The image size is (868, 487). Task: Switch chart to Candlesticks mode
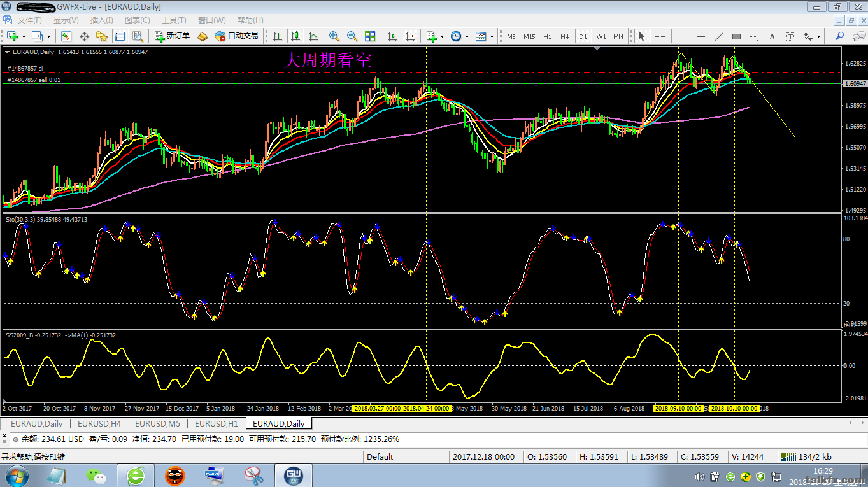(295, 36)
